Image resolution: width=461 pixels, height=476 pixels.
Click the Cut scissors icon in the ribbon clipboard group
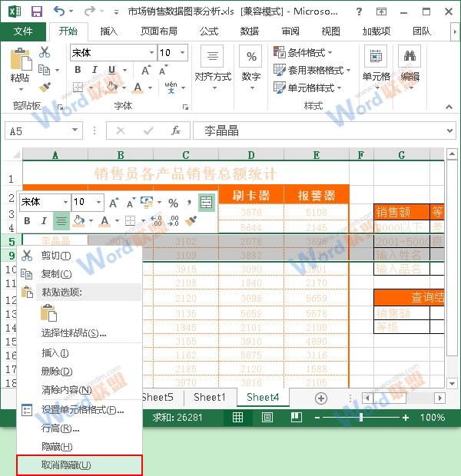pyautogui.click(x=45, y=52)
